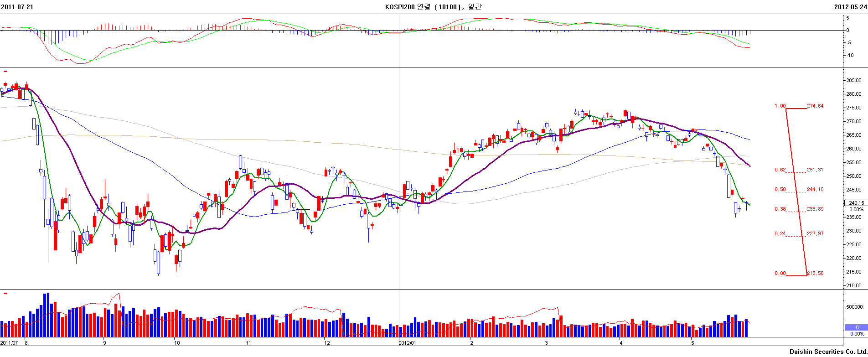Click the start date 2011-07-21
The image size is (868, 357).
(17, 7)
